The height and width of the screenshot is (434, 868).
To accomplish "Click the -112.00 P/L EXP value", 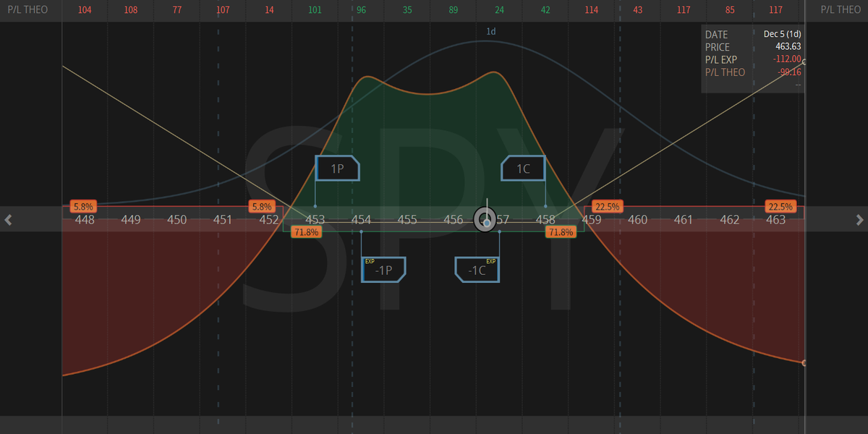I will pos(786,59).
